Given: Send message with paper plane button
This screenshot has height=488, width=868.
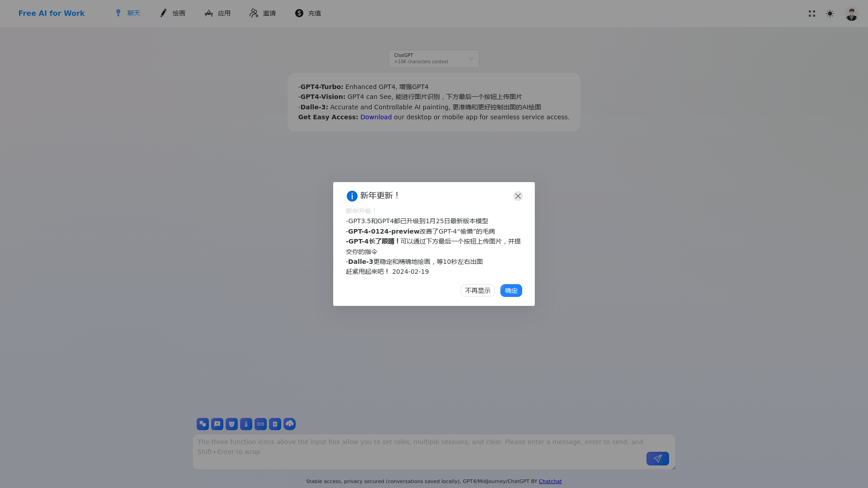Looking at the screenshot, I should 657,459.
